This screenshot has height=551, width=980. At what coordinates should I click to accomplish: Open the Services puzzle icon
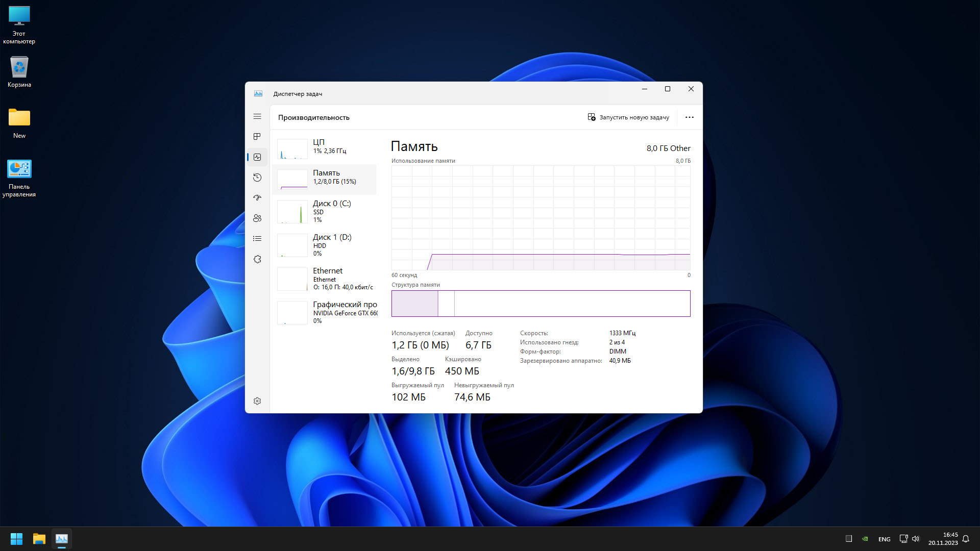tap(257, 259)
